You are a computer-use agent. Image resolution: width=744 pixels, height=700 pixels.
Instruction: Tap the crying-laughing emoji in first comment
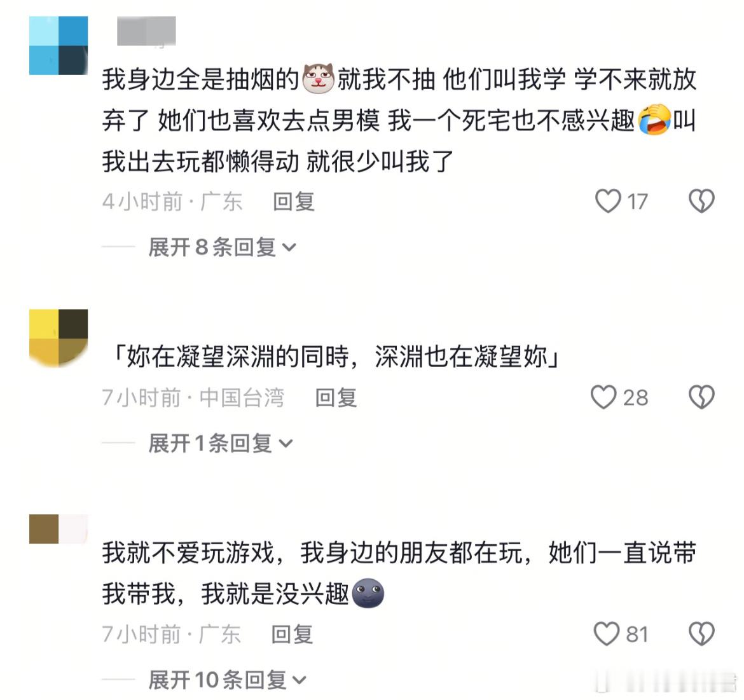pyautogui.click(x=654, y=120)
